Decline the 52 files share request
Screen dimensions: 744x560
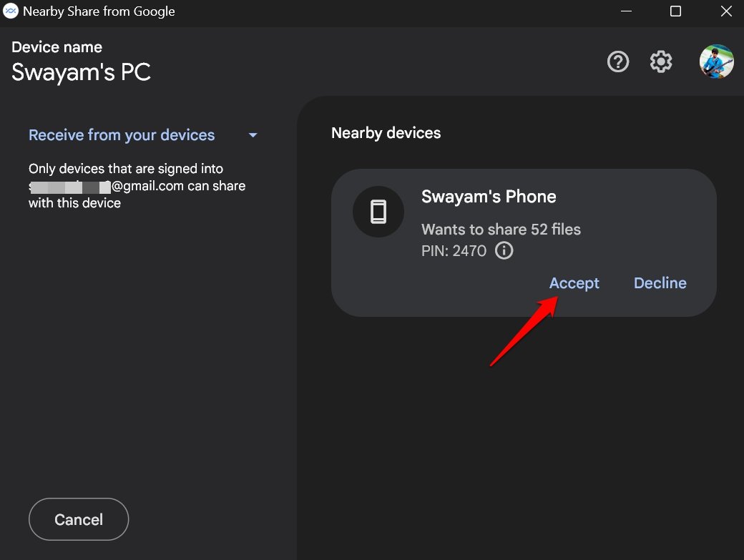[x=659, y=283]
